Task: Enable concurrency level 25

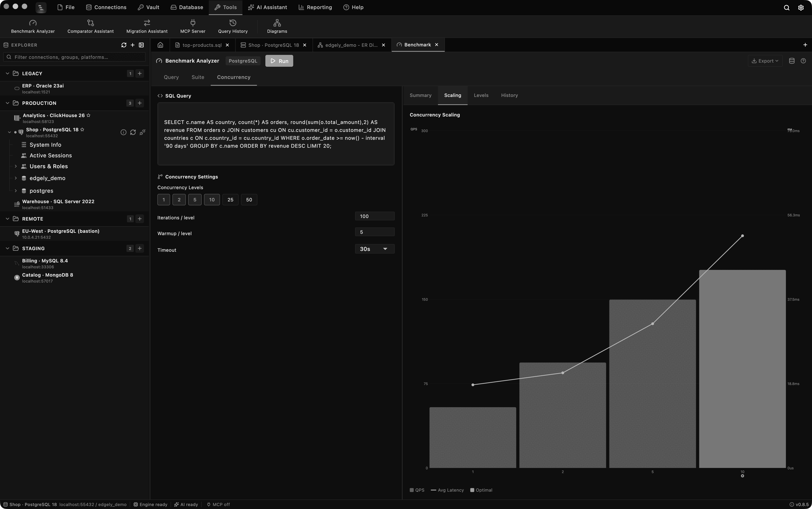Action: [230, 200]
